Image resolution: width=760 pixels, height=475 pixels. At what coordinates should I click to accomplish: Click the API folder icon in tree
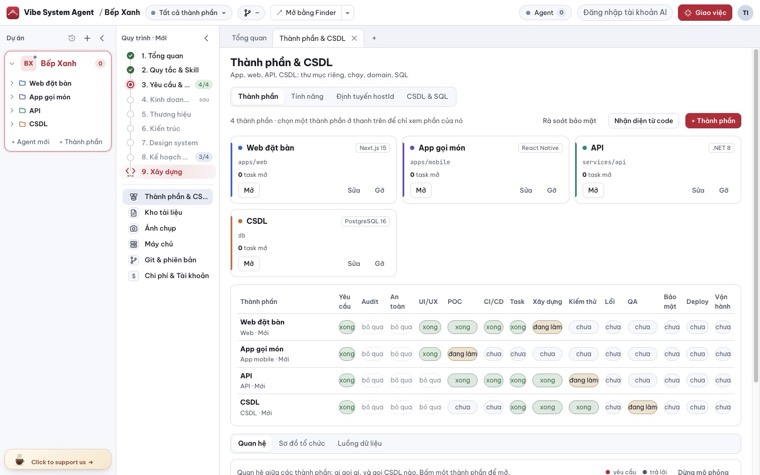pyautogui.click(x=22, y=111)
